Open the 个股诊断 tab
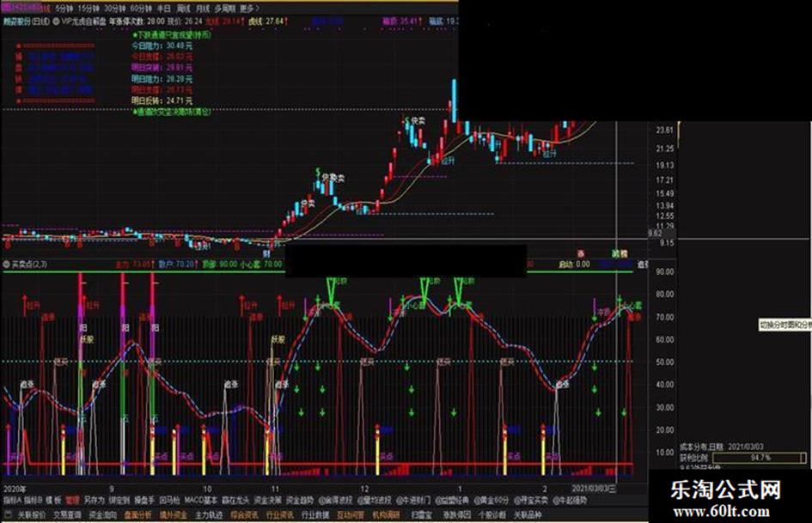812x523 pixels. pyautogui.click(x=492, y=515)
